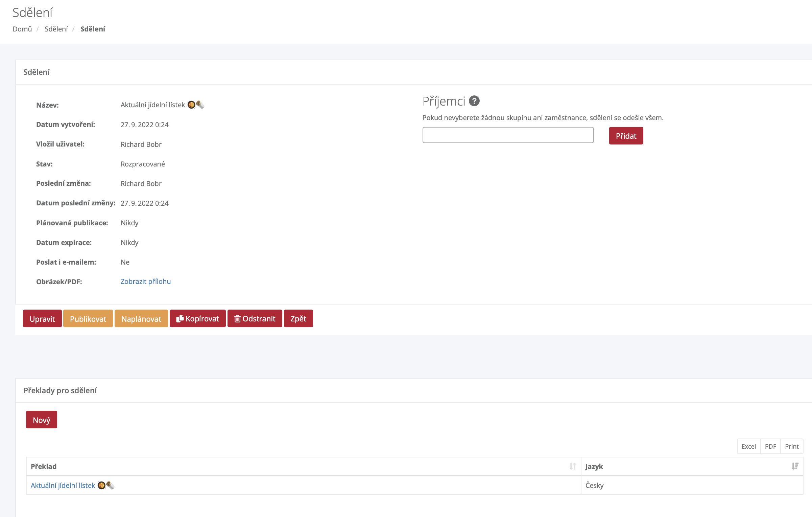Viewport: 812px width, 517px height.
Task: Schedule message using Naplánovat button
Action: (x=141, y=319)
